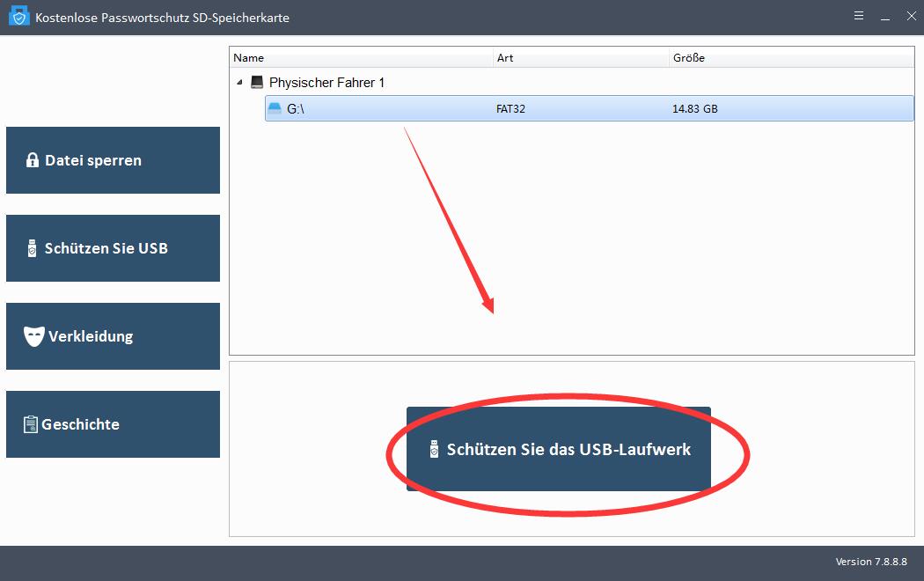Click the clipboard icon on Geschichte
The width and height of the screenshot is (924, 581).
(31, 424)
